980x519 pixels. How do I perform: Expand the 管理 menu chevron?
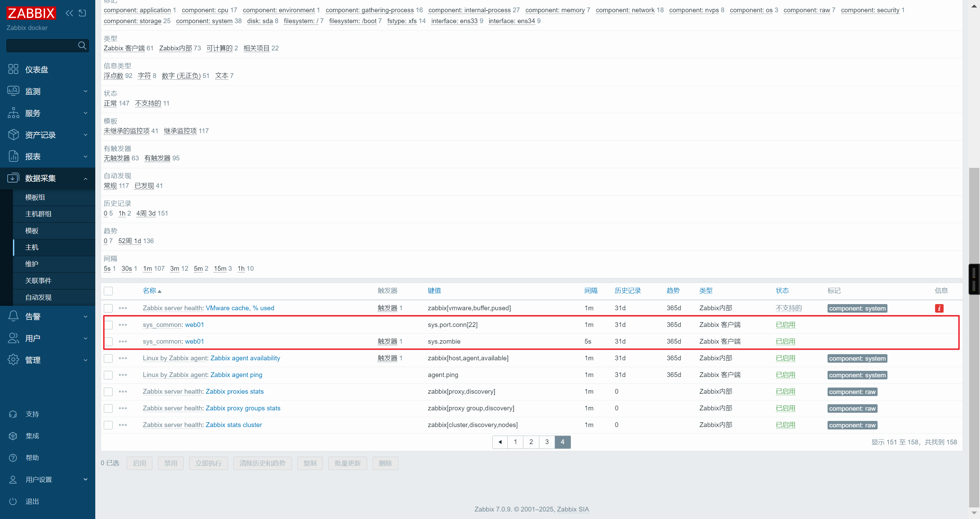[85, 360]
